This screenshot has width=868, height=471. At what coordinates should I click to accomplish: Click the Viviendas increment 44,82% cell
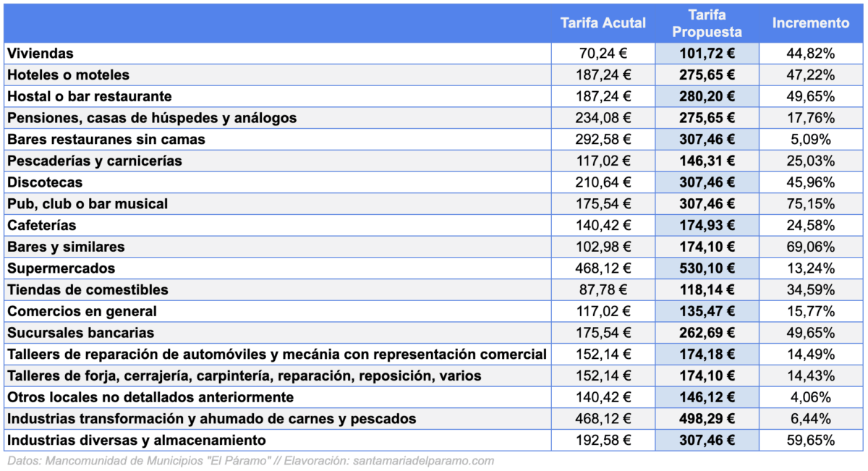pyautogui.click(x=811, y=54)
